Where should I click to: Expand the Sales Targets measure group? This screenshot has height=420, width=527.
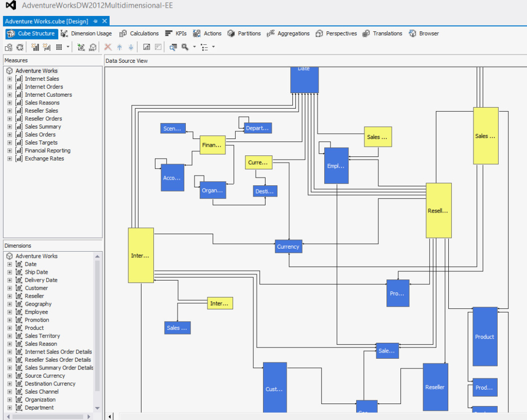point(9,143)
